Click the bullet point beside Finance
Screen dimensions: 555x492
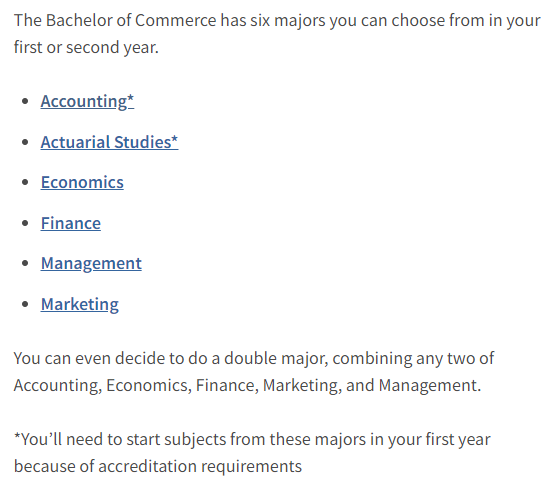pos(25,223)
